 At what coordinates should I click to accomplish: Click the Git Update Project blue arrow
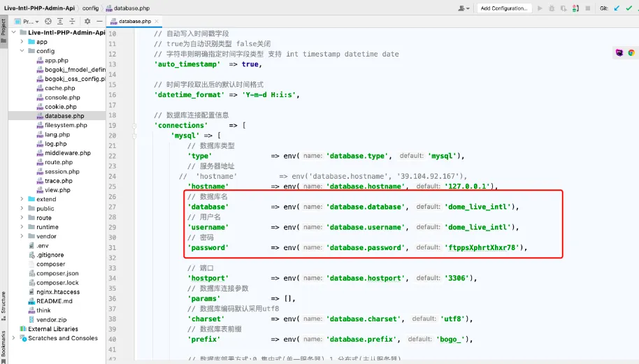[617, 8]
